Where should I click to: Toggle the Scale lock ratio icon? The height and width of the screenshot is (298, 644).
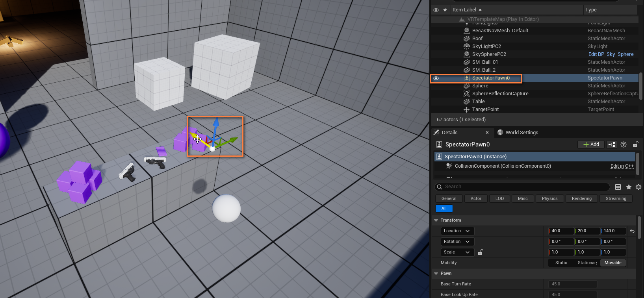click(x=481, y=252)
